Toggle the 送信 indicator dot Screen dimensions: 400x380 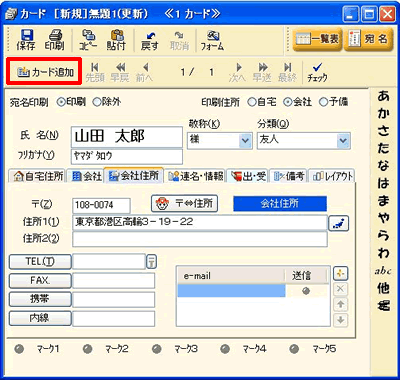click(x=306, y=291)
